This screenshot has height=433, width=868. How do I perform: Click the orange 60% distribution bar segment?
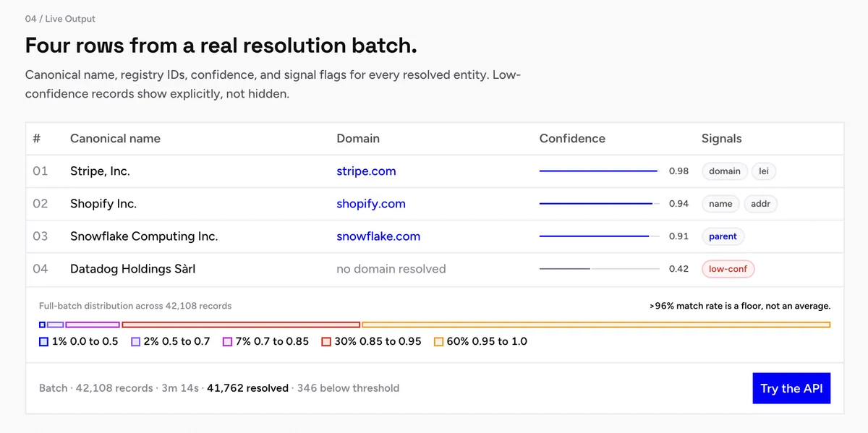(596, 325)
